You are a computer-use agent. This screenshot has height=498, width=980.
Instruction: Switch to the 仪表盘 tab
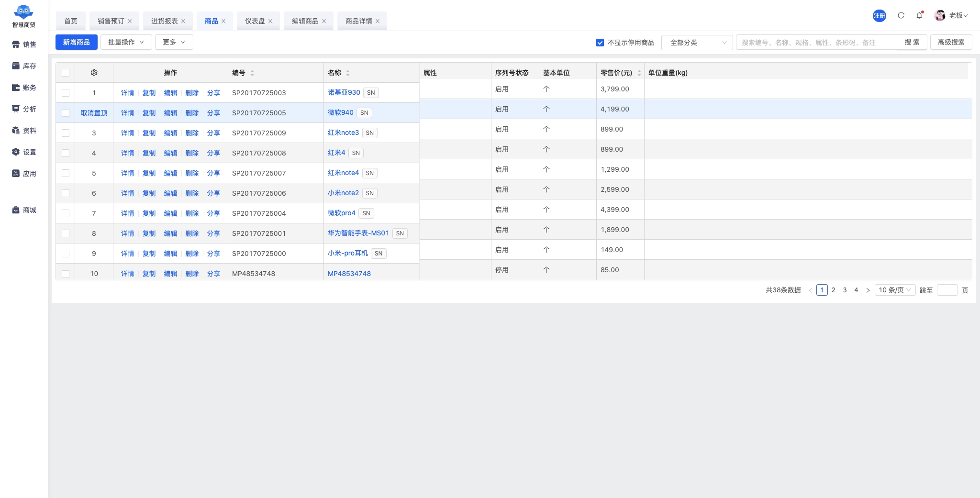[255, 21]
